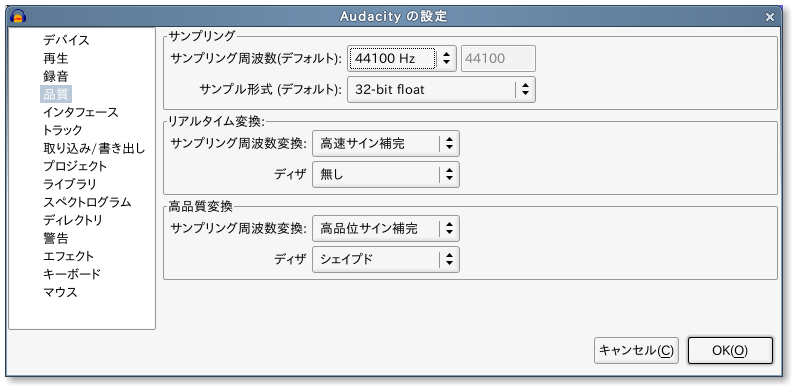Select 再生 in the category list

(x=56, y=59)
